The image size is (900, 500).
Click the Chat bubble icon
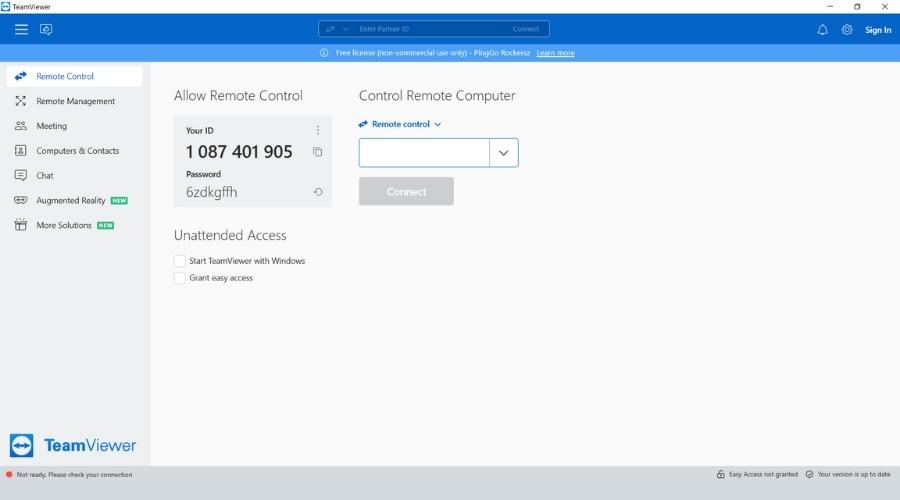[21, 176]
